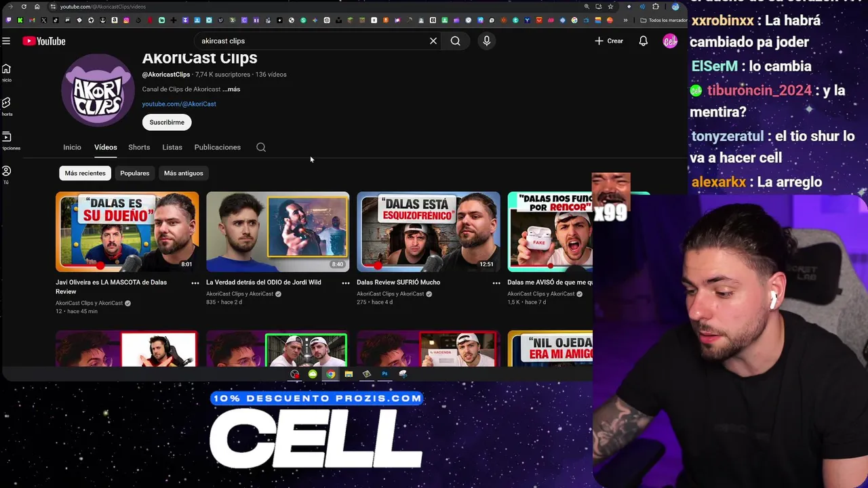
Task: Click the Suscribirme button
Action: click(167, 123)
